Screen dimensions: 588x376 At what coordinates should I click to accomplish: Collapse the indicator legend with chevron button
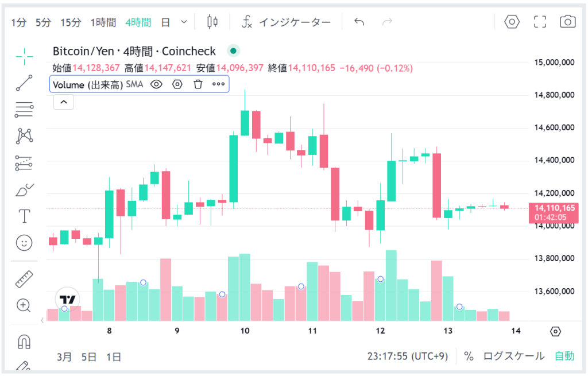click(64, 102)
